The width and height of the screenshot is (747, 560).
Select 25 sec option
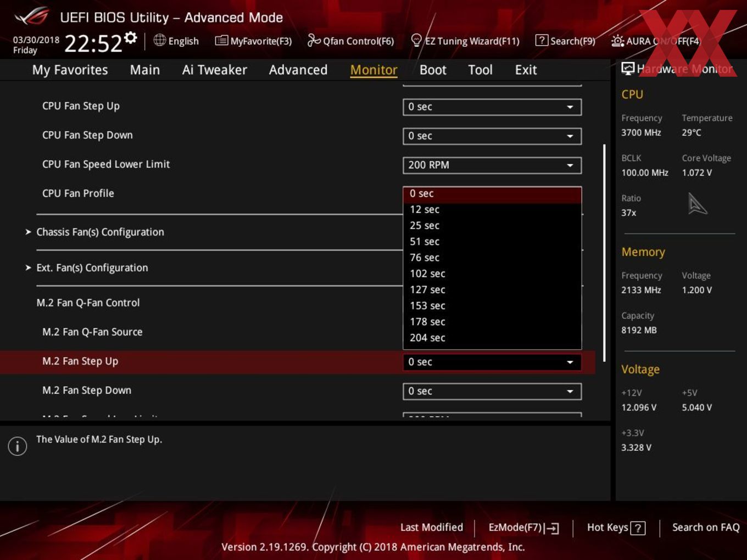[492, 226]
